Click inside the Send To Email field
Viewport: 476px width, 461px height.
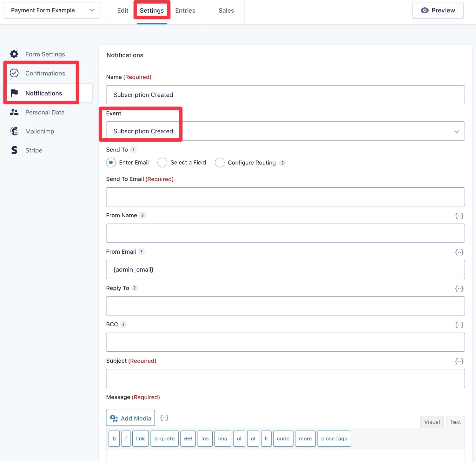tap(285, 197)
